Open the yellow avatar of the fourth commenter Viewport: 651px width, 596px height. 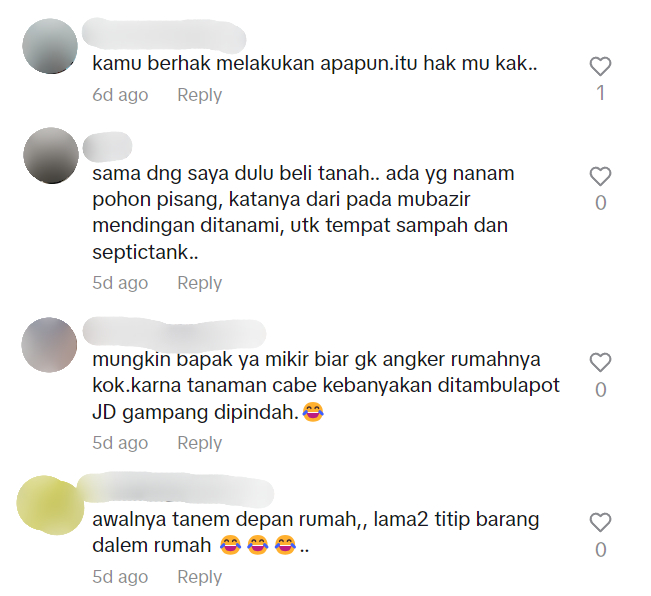pyautogui.click(x=51, y=505)
